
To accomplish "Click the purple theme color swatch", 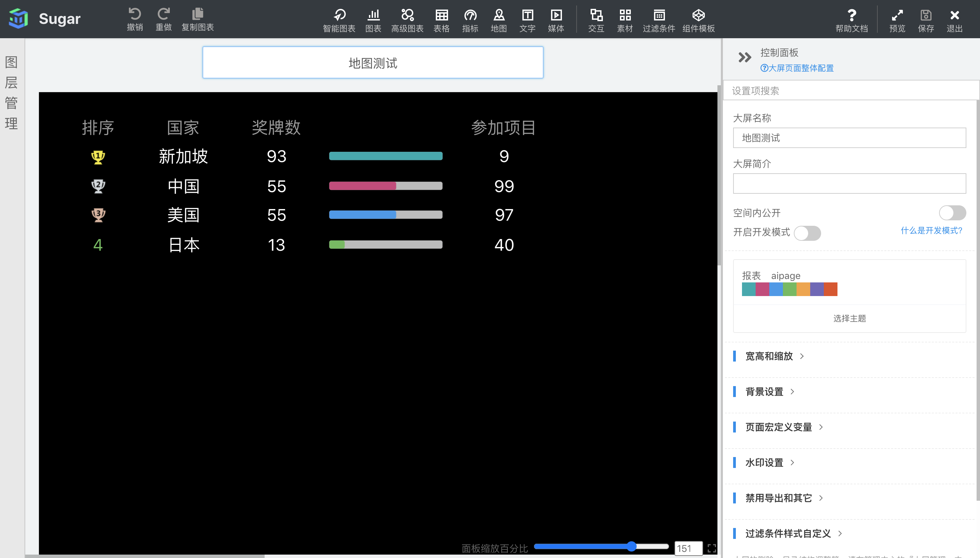I will 817,289.
